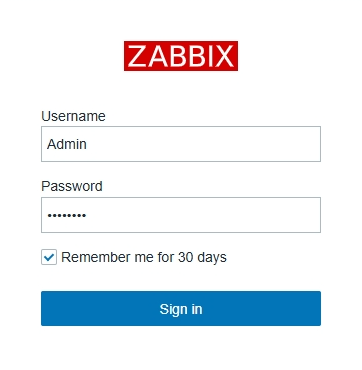Click the empty area in the Password box
The height and width of the screenshot is (370, 362).
203,215
